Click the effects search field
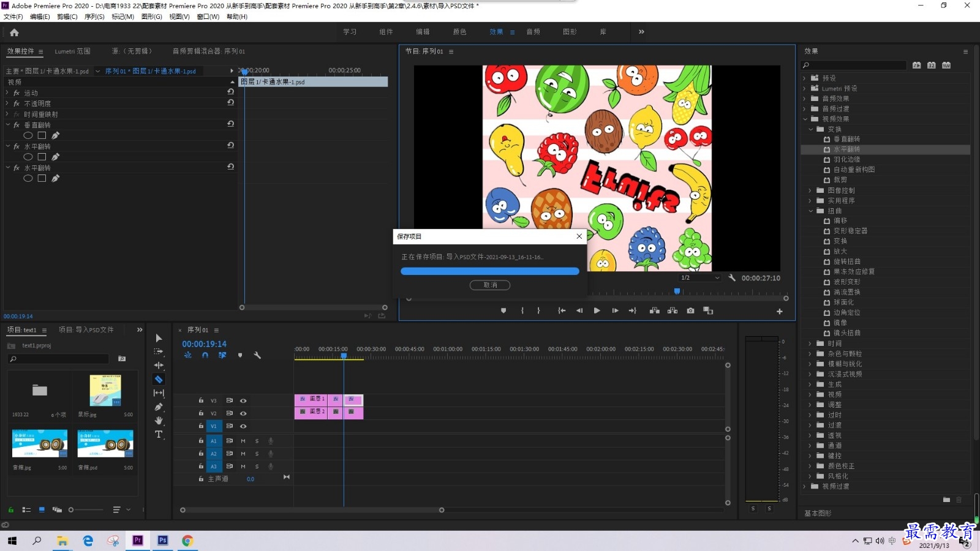The image size is (980, 551). tap(854, 66)
